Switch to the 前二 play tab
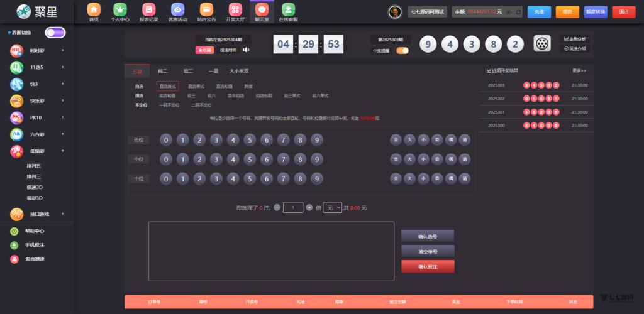Screen dimensions: 644x314 162,71
